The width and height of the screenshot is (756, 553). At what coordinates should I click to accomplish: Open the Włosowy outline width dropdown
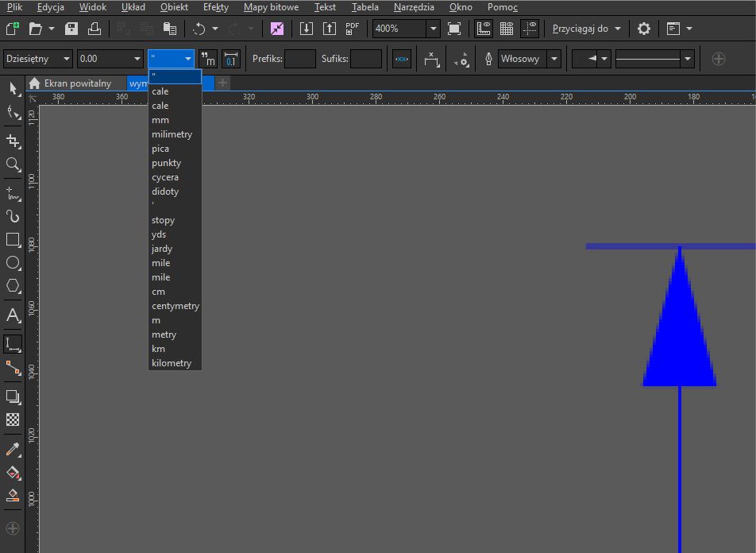pyautogui.click(x=553, y=59)
